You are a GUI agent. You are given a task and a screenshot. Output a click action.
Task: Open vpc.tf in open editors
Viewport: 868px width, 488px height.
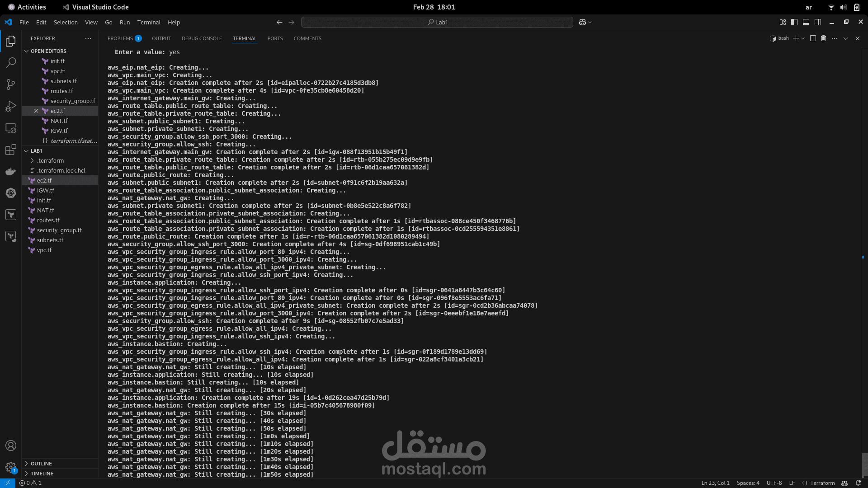click(x=57, y=71)
